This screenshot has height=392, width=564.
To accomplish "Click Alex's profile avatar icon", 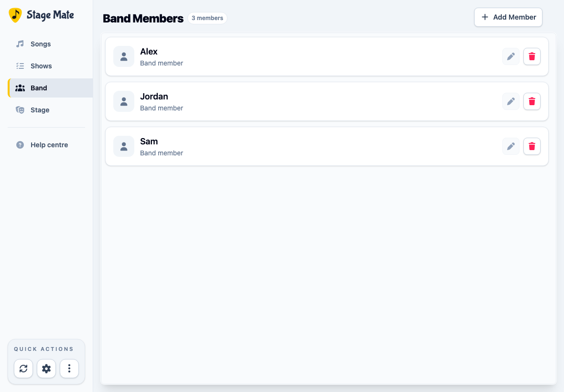I will pos(124,56).
